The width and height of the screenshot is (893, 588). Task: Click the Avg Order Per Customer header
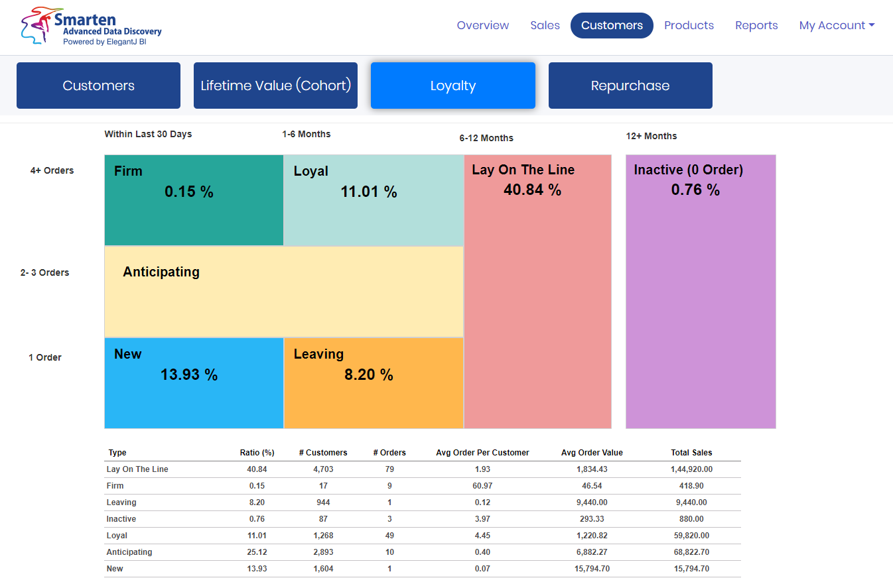click(482, 453)
